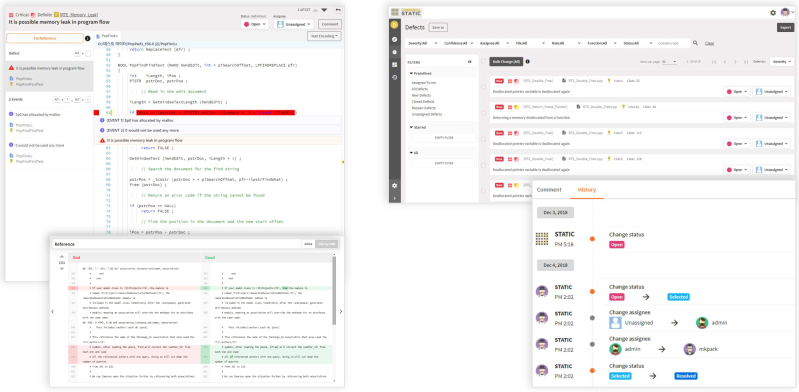Show next reference with right arrow
This screenshot has width=799, height=392.
[341, 311]
